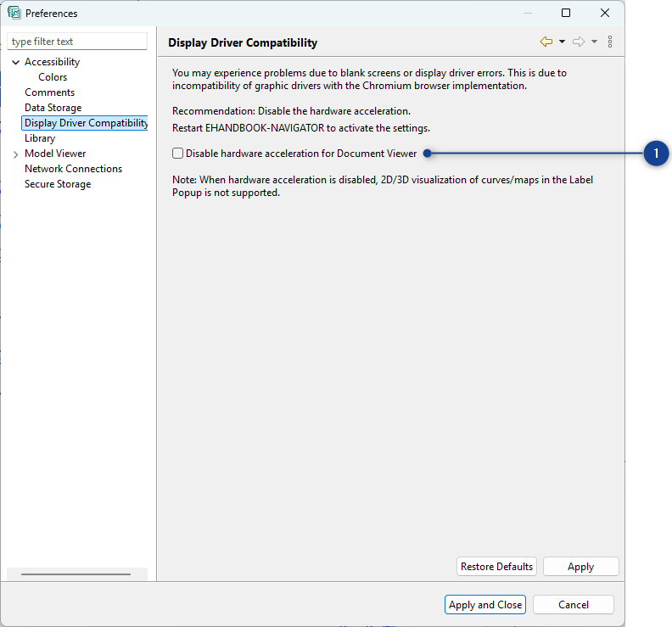Screen dimensions: 672x627
Task: Expand the Model Viewer tree node
Action: (16, 154)
